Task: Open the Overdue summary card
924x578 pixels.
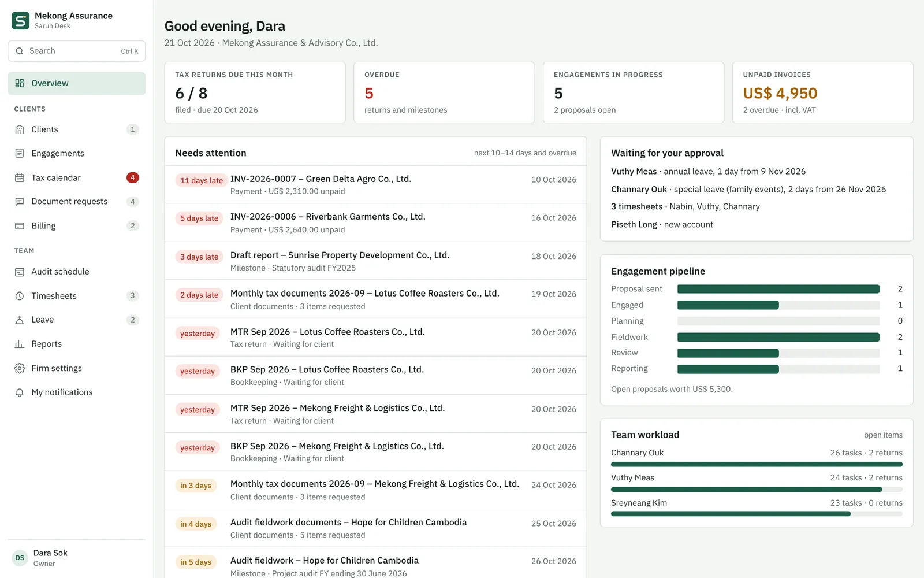Action: coord(444,92)
